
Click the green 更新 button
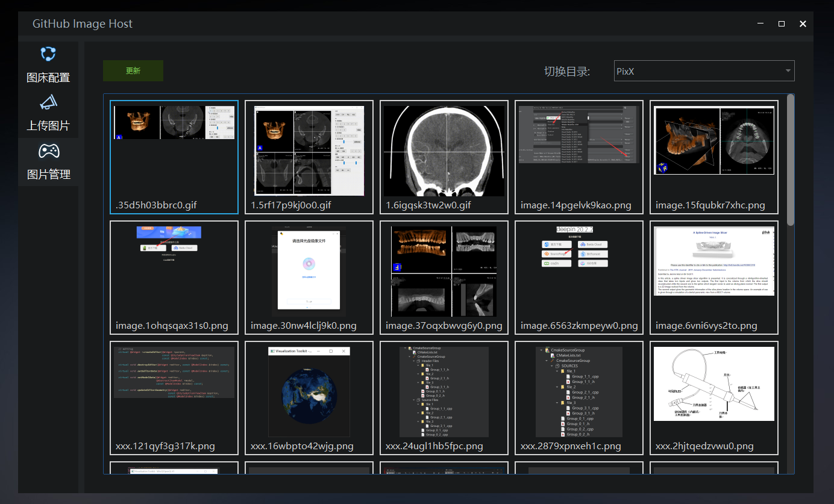[133, 70]
